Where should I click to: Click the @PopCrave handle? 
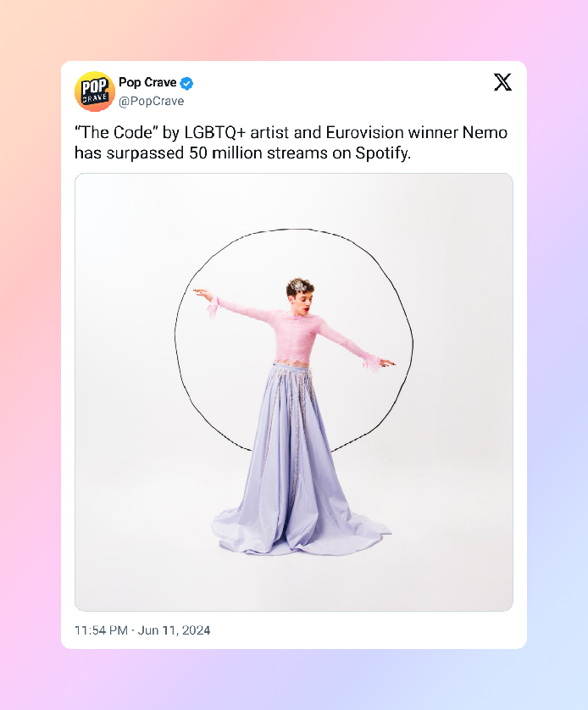(x=151, y=102)
